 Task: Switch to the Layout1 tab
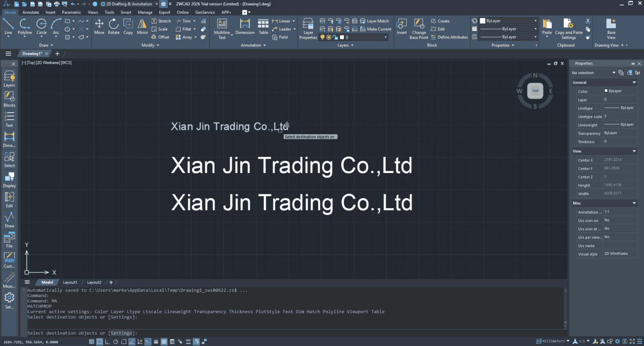tap(70, 282)
